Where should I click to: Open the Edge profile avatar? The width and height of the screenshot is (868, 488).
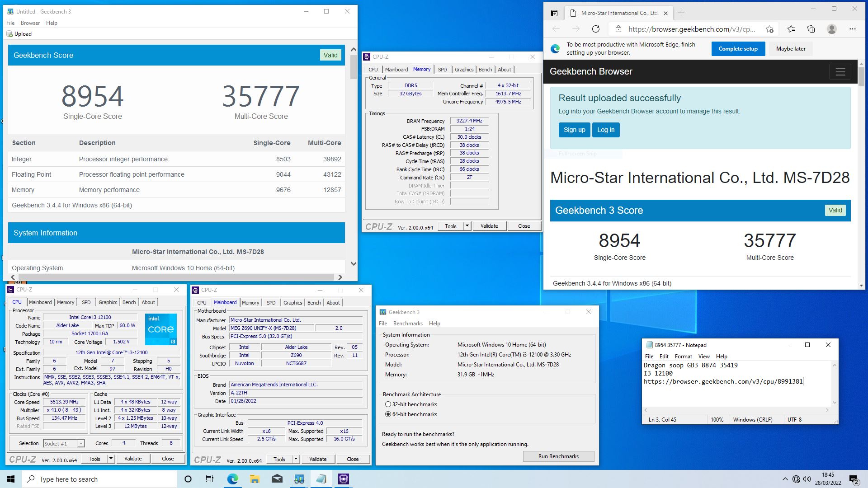click(x=832, y=29)
